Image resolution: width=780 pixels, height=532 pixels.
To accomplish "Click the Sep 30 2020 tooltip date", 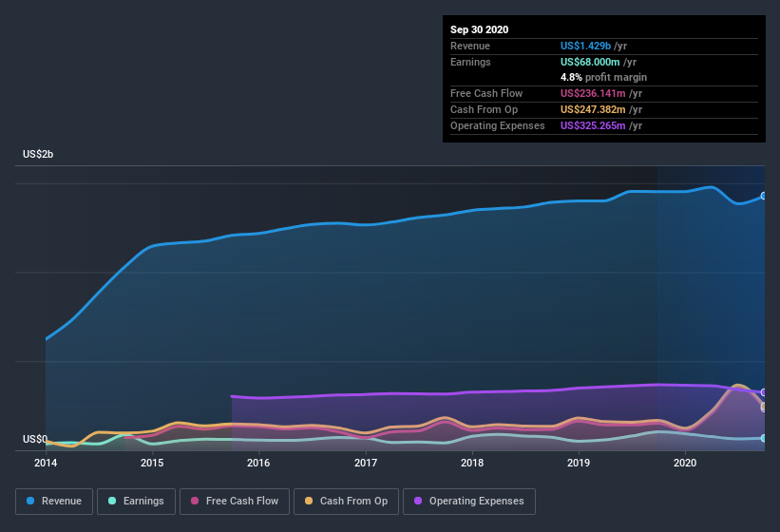I will (480, 29).
